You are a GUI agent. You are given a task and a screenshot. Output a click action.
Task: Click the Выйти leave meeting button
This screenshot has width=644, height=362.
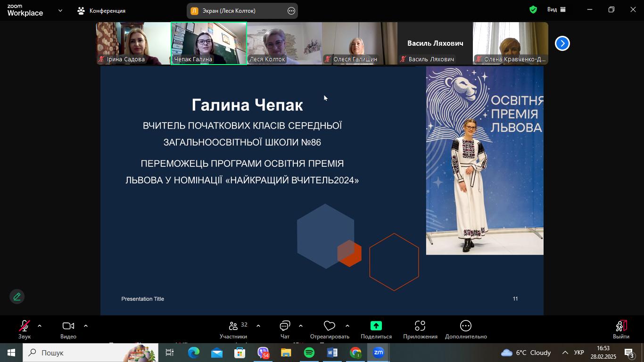[621, 329]
